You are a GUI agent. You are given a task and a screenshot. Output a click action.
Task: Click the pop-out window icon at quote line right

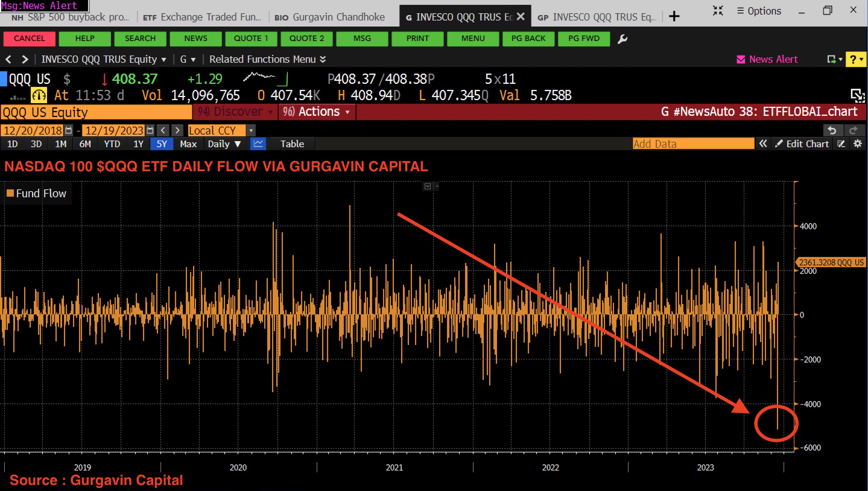pos(857,95)
